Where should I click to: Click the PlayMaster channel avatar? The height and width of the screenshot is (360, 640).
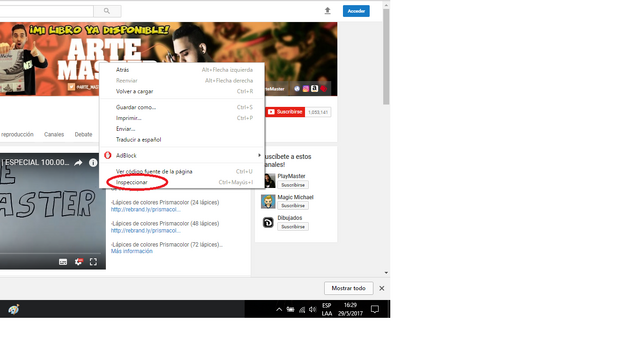click(269, 180)
